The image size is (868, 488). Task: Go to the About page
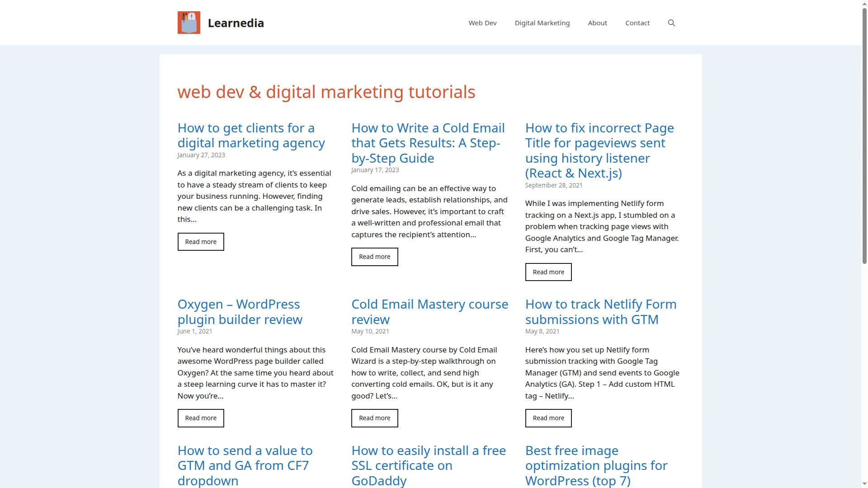[597, 23]
